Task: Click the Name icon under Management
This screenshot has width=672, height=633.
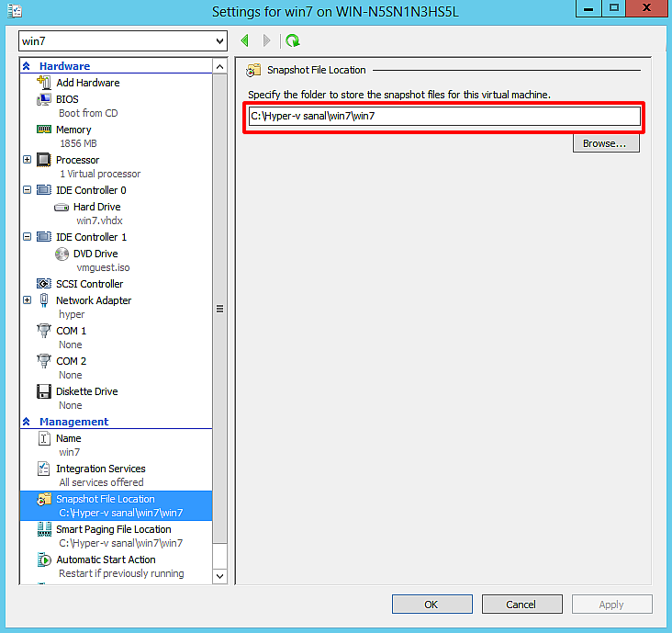Action: (44, 438)
